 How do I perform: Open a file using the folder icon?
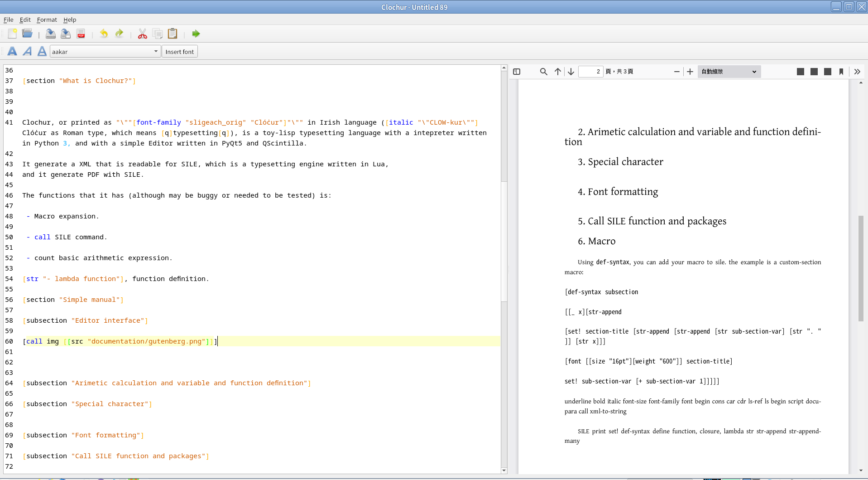[27, 34]
